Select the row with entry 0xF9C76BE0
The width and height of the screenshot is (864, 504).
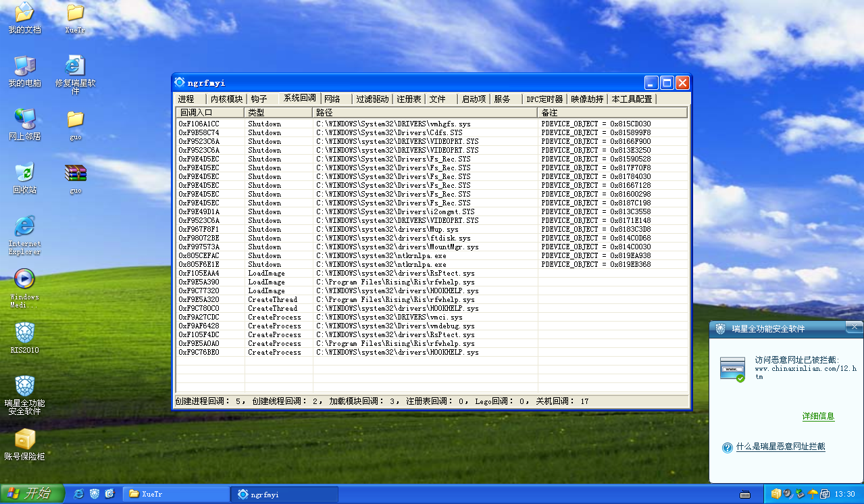(x=432, y=352)
